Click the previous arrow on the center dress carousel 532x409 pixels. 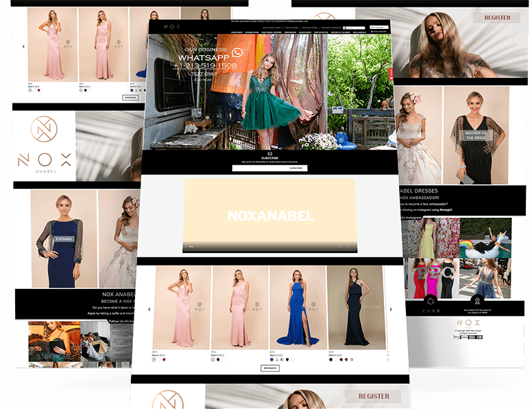pyautogui.click(x=150, y=309)
